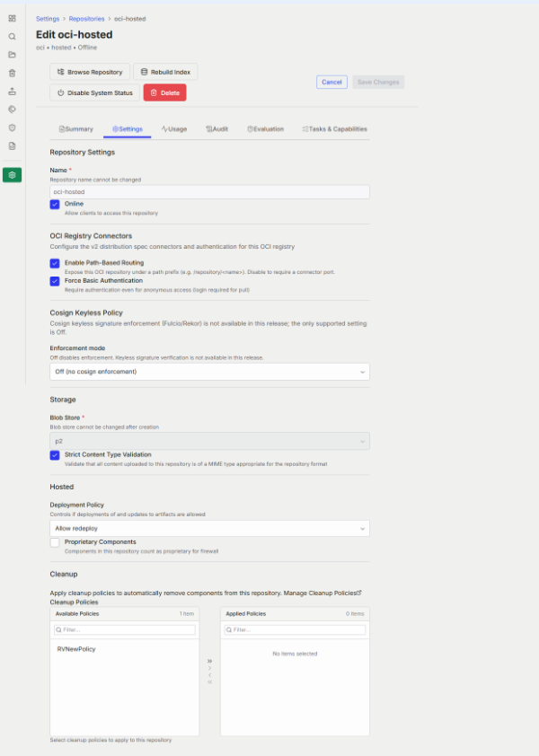Go to Settings breadcrumb link
The image size is (539, 756).
pos(48,19)
